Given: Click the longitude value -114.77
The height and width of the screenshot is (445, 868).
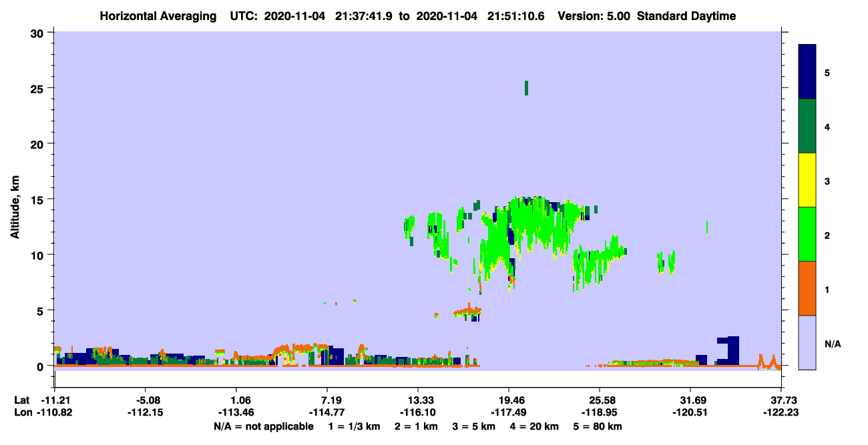Looking at the screenshot, I should click(327, 413).
